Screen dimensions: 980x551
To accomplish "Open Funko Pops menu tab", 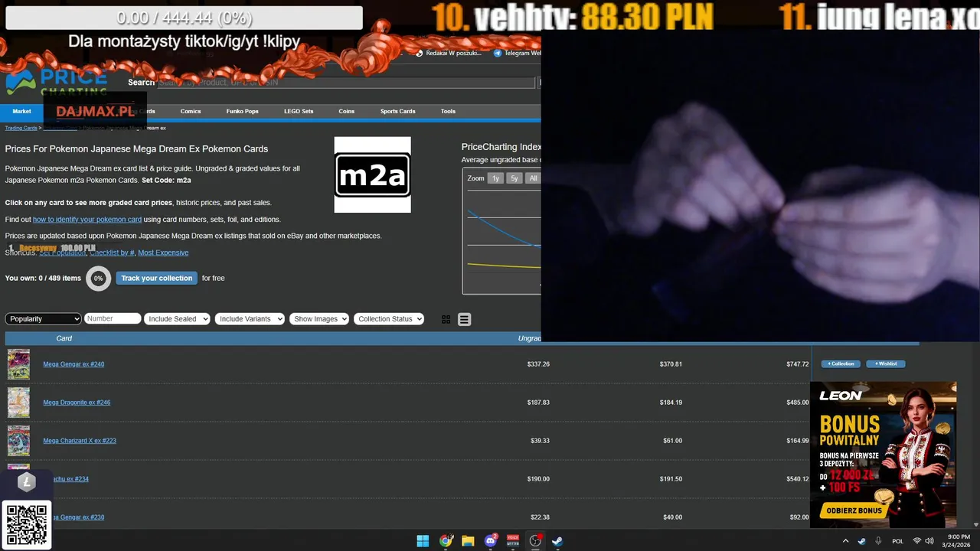I will [242, 111].
